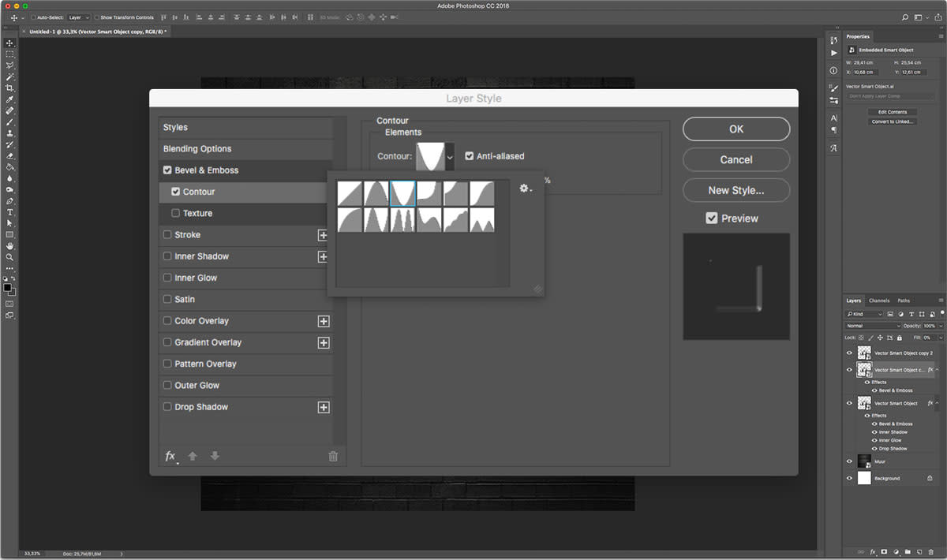Switch to the Channels tab
Screen dimensions: 947x560
click(879, 301)
